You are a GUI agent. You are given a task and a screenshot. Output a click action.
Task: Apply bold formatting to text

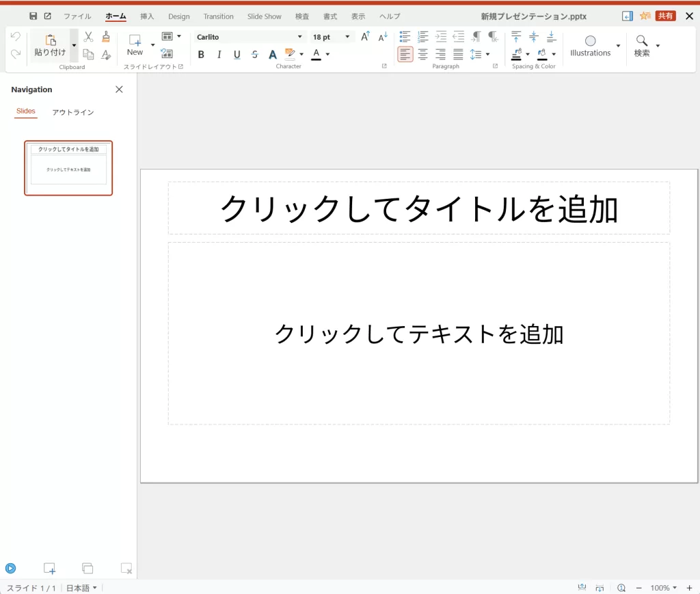click(201, 55)
